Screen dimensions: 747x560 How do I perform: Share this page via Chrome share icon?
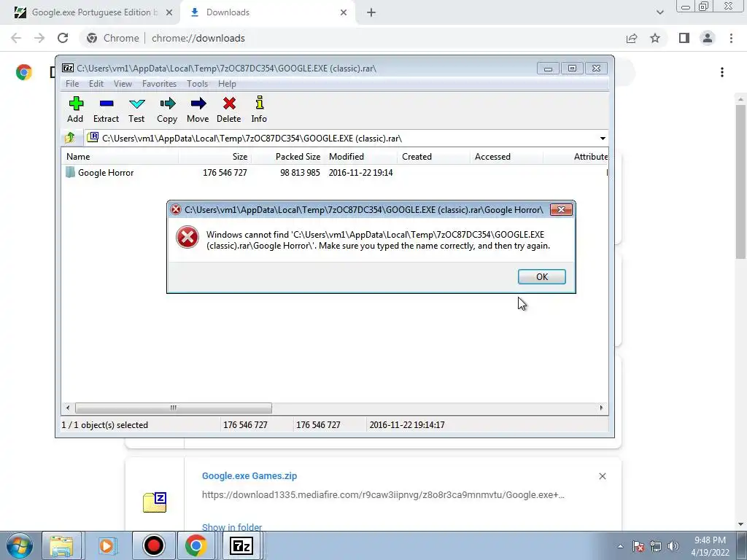point(632,38)
